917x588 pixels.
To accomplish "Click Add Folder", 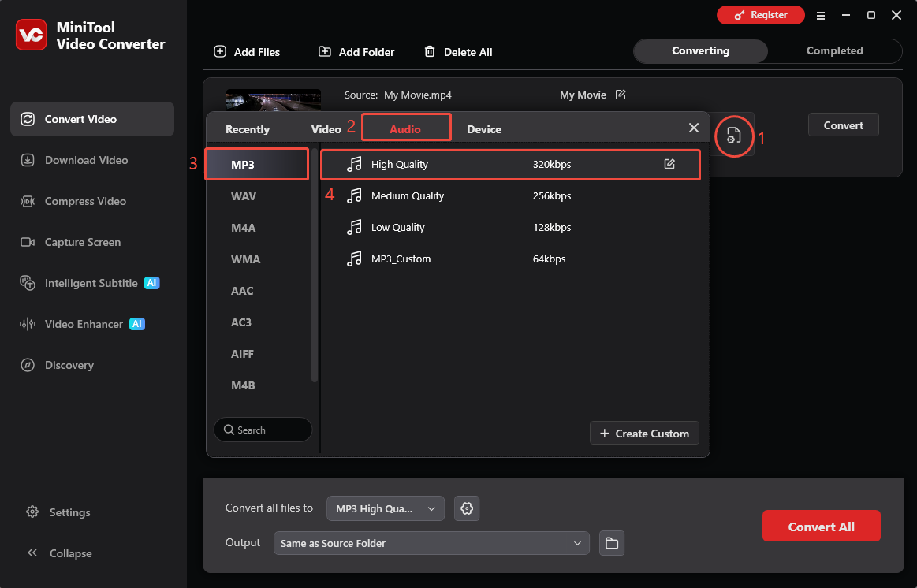I will click(x=356, y=52).
